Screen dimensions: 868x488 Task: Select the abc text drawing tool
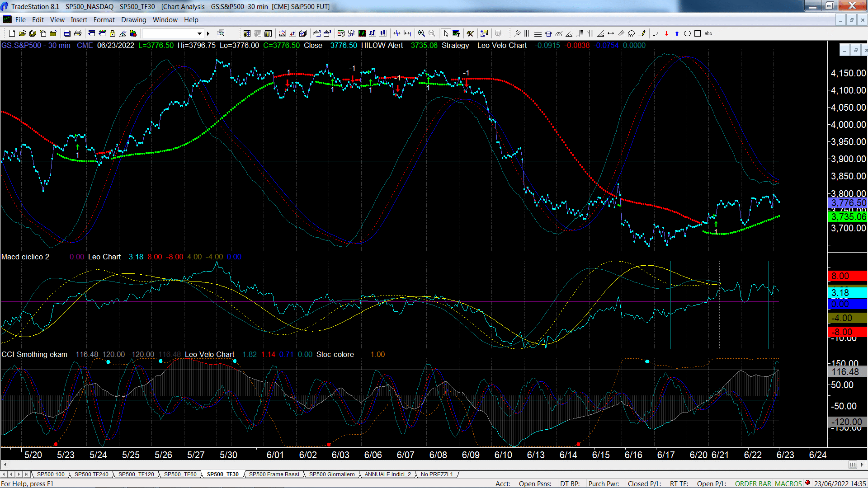708,33
